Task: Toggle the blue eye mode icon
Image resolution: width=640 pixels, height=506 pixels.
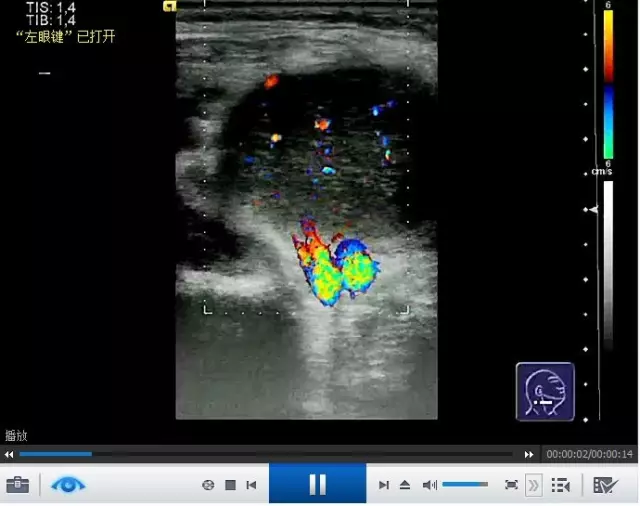Action: (68, 485)
